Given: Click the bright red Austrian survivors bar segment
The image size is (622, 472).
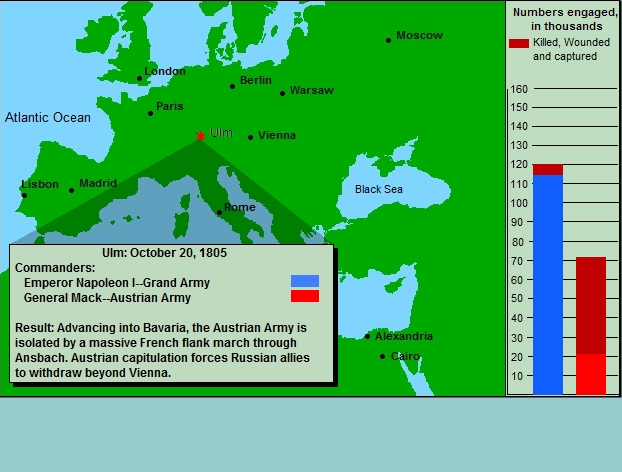Looking at the screenshot, I should [591, 374].
